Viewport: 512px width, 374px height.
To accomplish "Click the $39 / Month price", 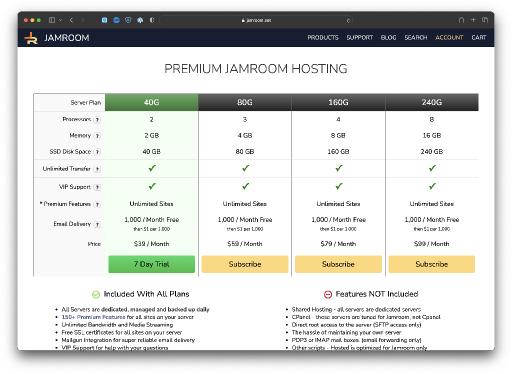I will [152, 244].
